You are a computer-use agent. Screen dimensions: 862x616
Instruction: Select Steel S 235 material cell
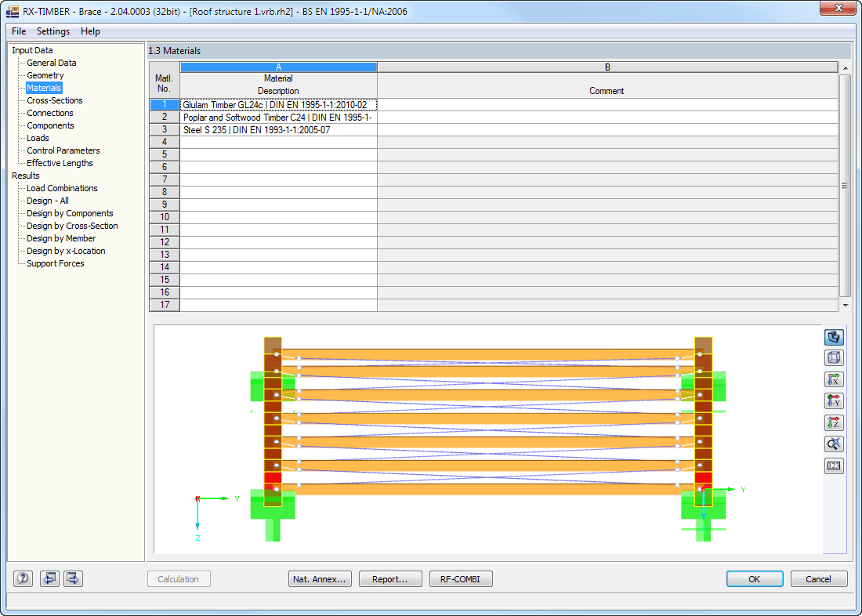[x=279, y=130]
